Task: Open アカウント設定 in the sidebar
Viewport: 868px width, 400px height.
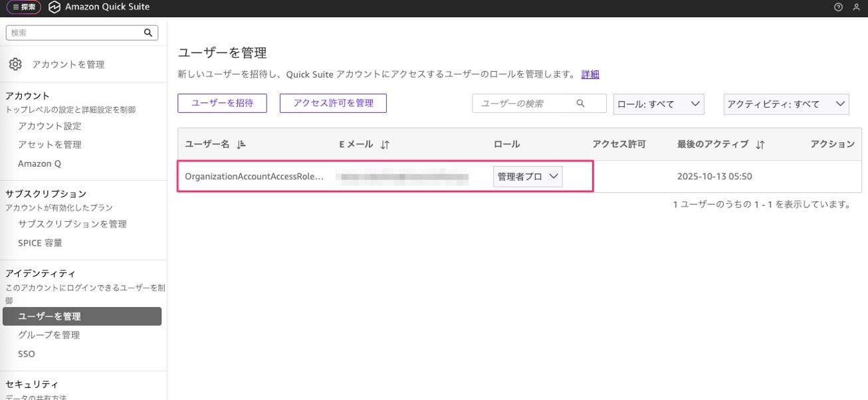Action: coord(50,126)
